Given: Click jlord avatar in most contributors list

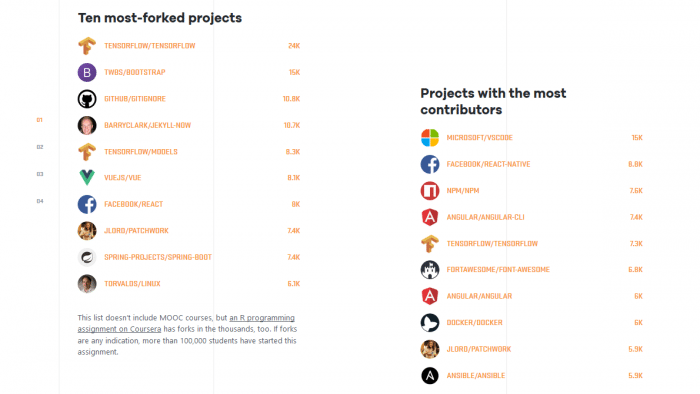Looking at the screenshot, I should tap(430, 349).
